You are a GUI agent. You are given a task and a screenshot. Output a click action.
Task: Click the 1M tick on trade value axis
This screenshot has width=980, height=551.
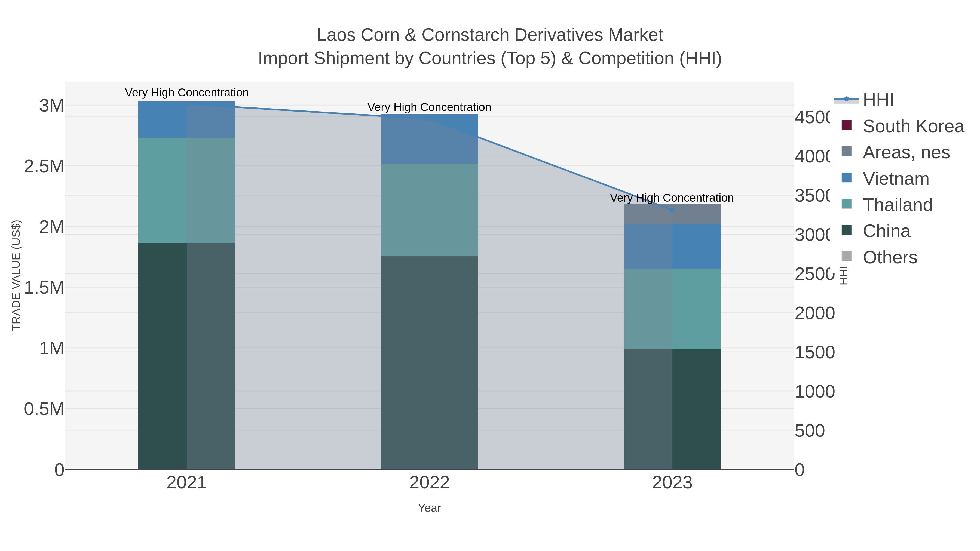point(52,348)
